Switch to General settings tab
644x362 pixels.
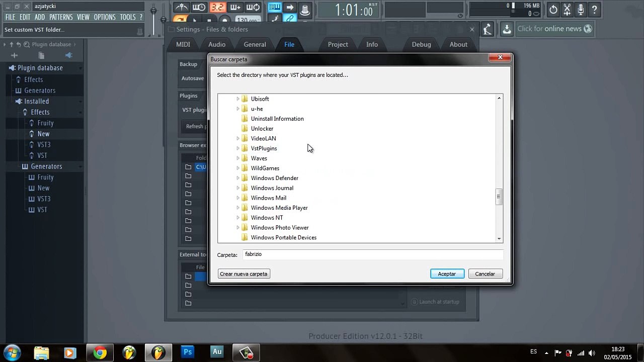coord(255,44)
